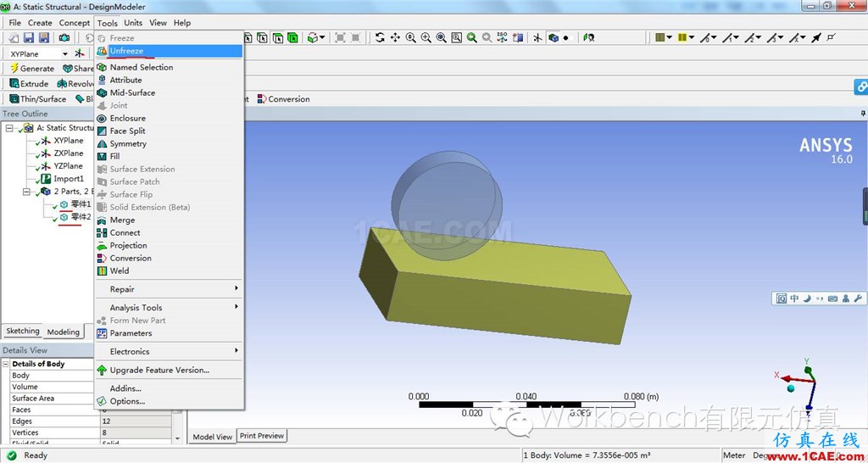This screenshot has width=868, height=463.
Task: Open the Concept menu
Action: pyautogui.click(x=75, y=23)
